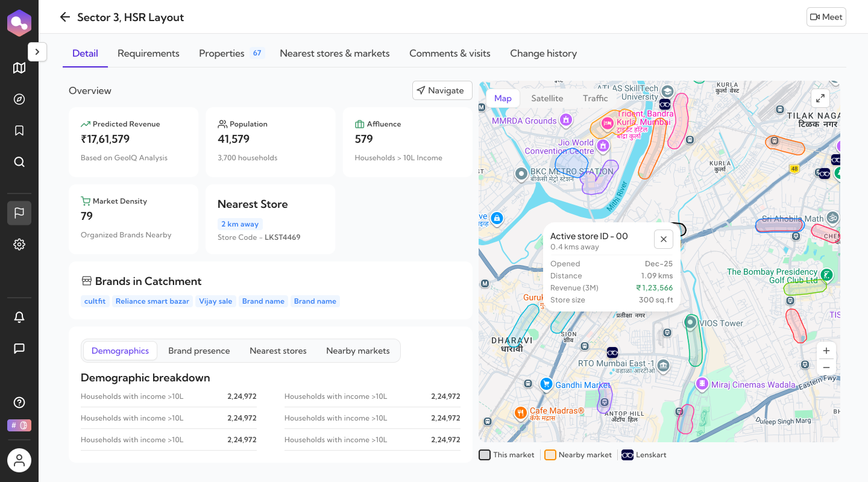Open the settings gear in sidebar
The width and height of the screenshot is (868, 482).
(x=19, y=244)
